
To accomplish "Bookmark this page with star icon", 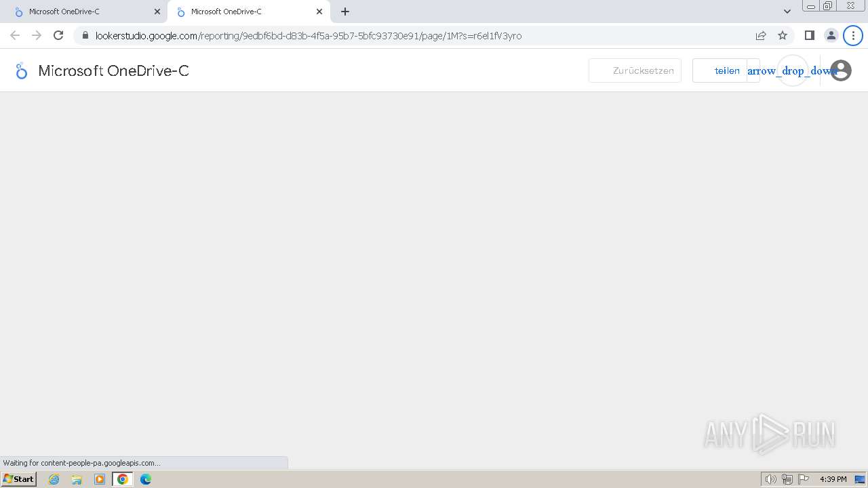I will point(783,36).
